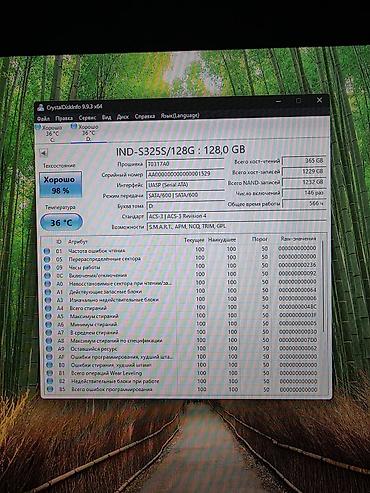Click status icon of 0C Включения/отключения
The width and height of the screenshot is (370, 493).
coord(47,276)
